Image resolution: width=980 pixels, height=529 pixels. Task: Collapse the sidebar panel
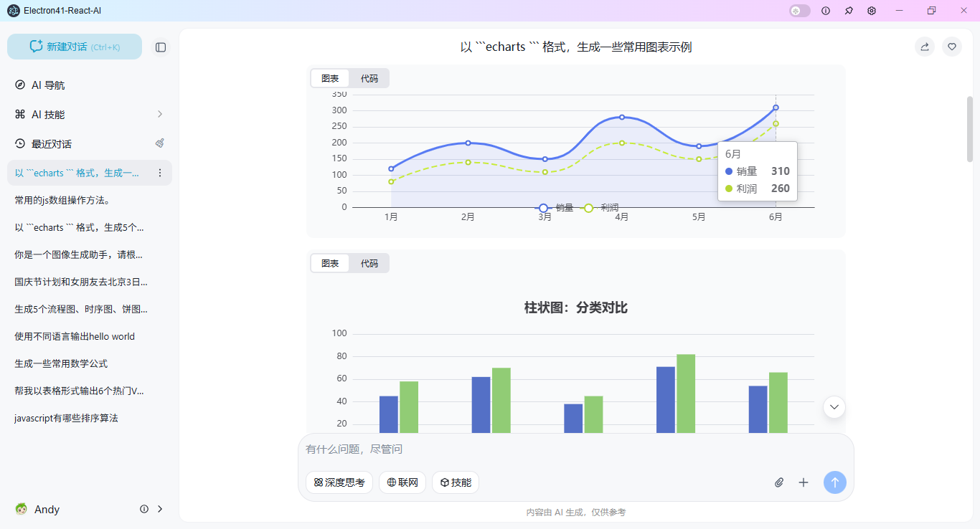coord(161,47)
